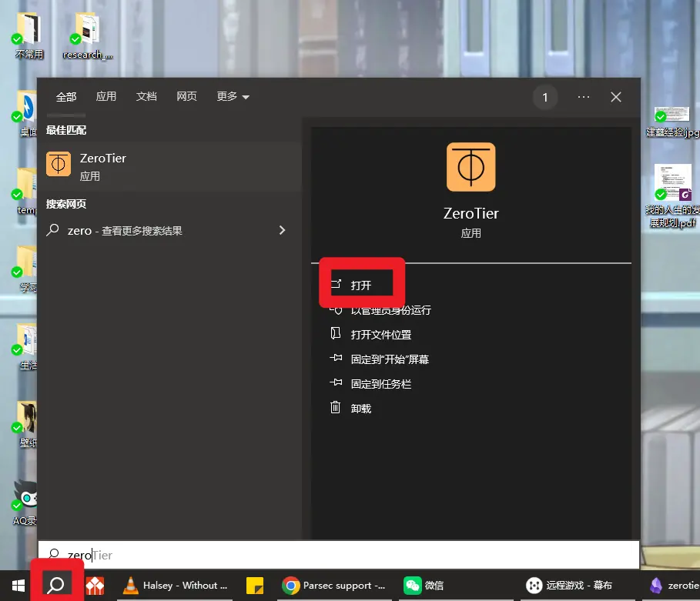Open the three-dot options menu in search header

583,97
